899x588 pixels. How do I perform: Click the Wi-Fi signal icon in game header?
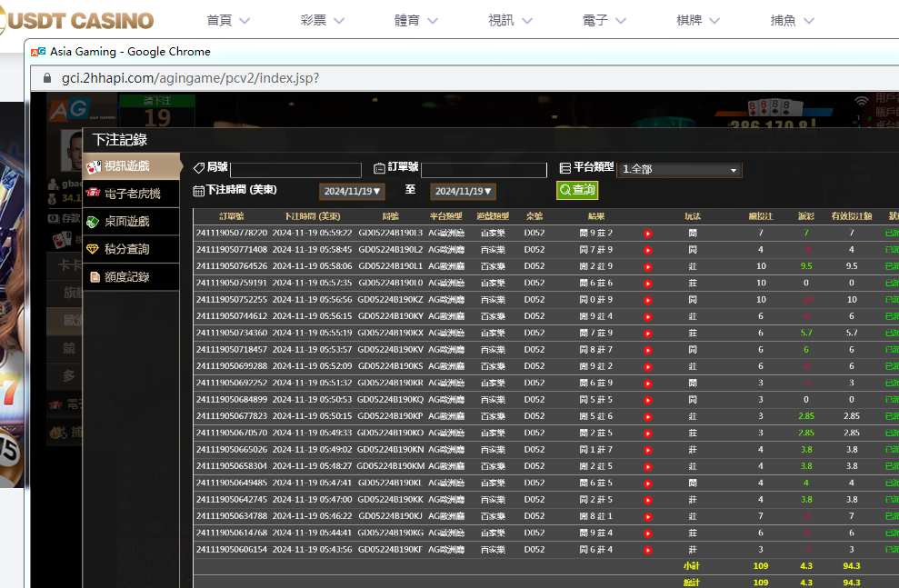861,102
